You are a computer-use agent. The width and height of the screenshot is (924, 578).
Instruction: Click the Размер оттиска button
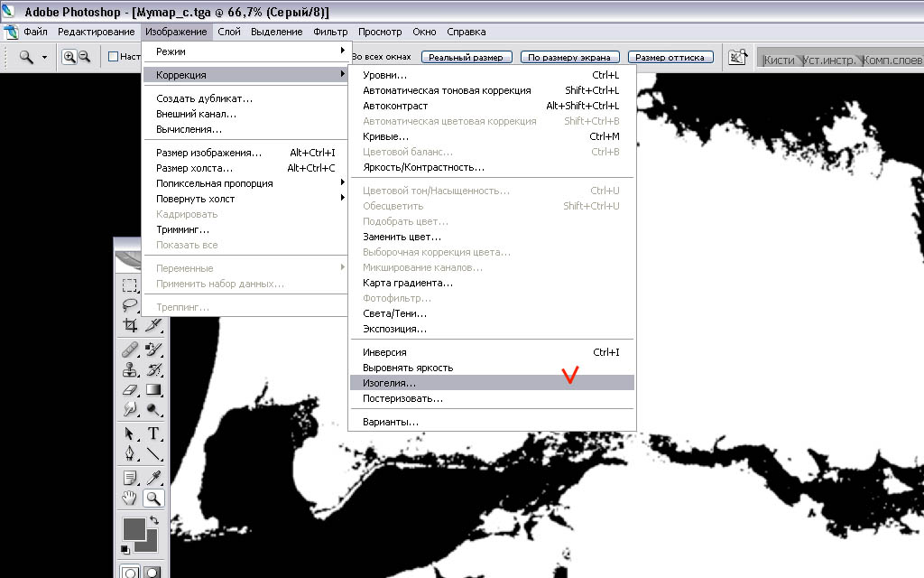point(670,57)
